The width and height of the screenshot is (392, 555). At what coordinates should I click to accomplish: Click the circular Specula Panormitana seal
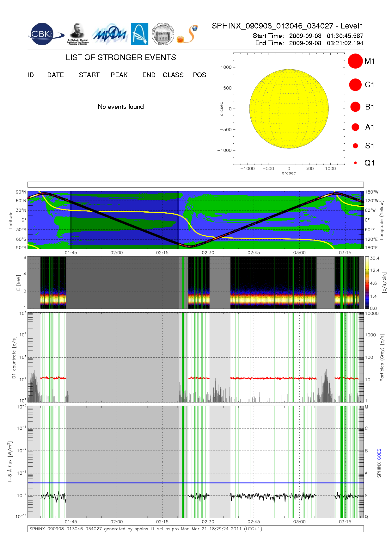click(x=163, y=34)
